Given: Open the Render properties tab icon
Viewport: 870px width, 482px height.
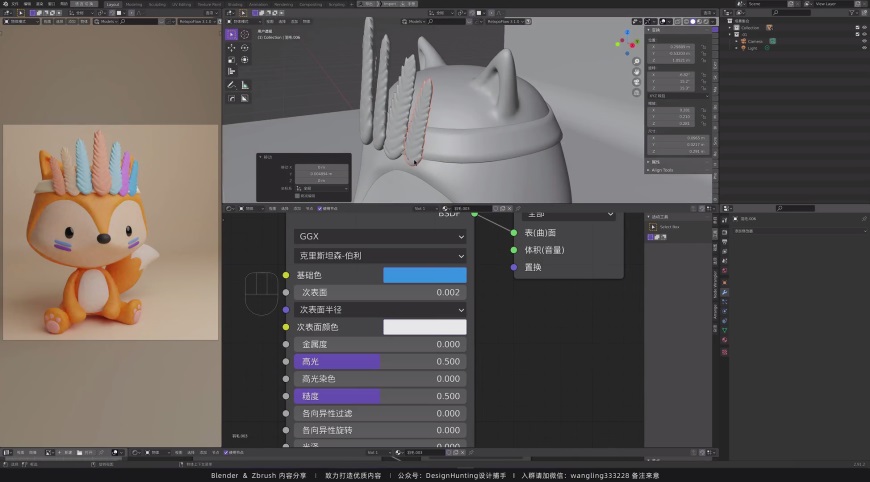Looking at the screenshot, I should point(725,232).
